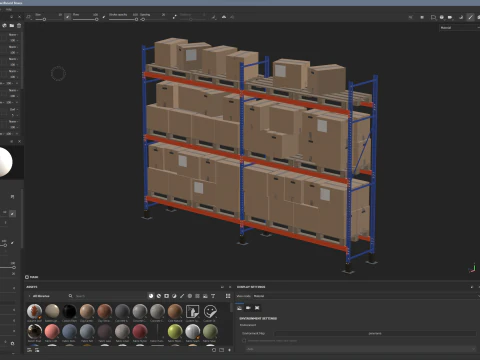The width and height of the screenshot is (480, 360).
Task: Click the Help menu
Action: 9,9
